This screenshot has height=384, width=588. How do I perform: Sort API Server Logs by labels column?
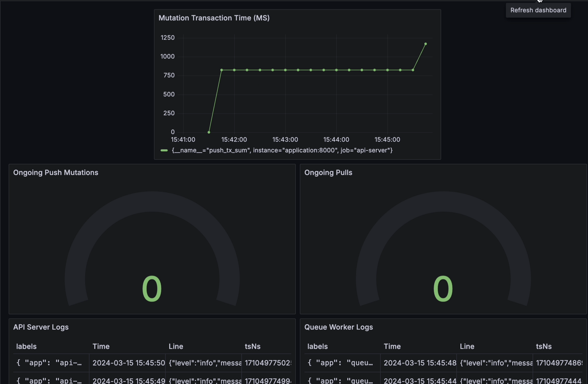tap(26, 346)
